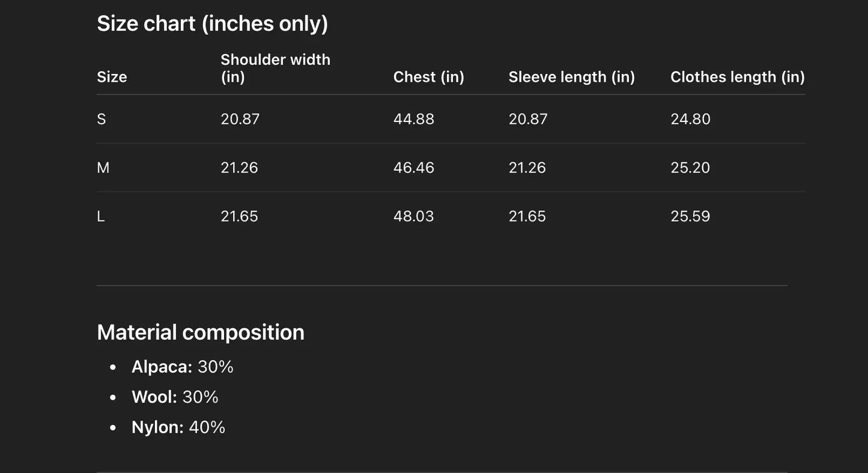
Task: Select the size L row label
Action: tap(101, 216)
